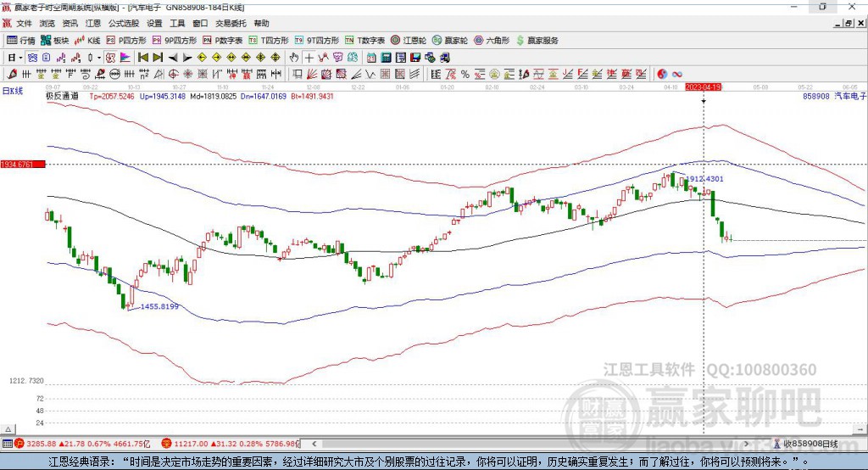868x470 pixels.
Task: Open the 浏览 menu
Action: click(47, 23)
